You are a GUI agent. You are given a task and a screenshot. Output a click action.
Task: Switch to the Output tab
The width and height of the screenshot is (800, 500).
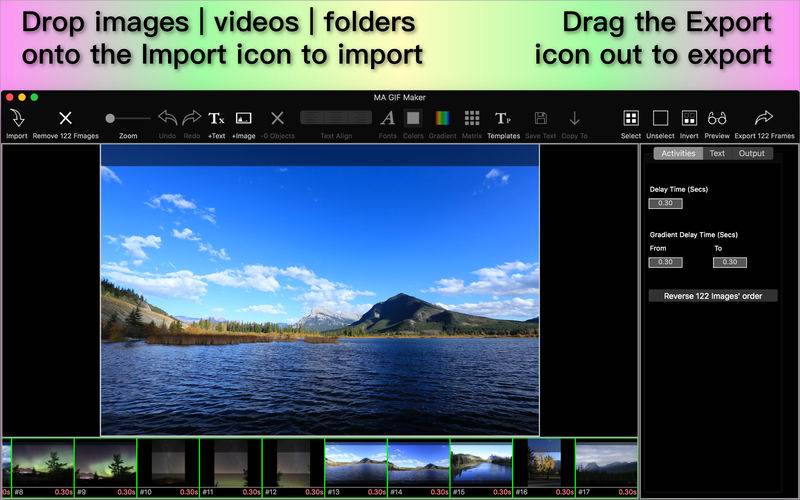click(752, 153)
